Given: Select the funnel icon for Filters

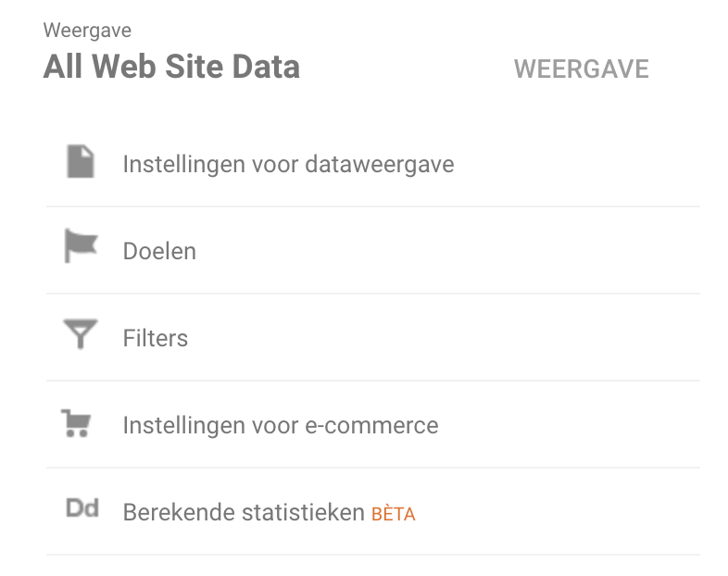Looking at the screenshot, I should coord(81,333).
